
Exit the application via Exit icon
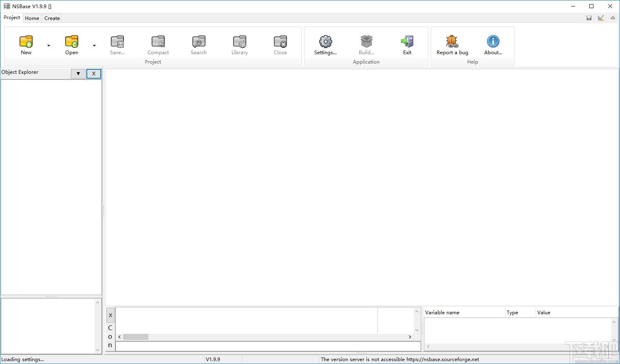click(407, 45)
